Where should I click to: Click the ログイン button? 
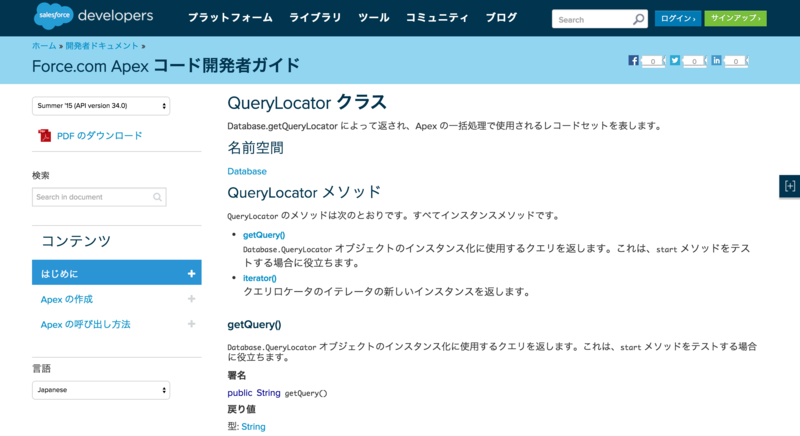pyautogui.click(x=678, y=18)
